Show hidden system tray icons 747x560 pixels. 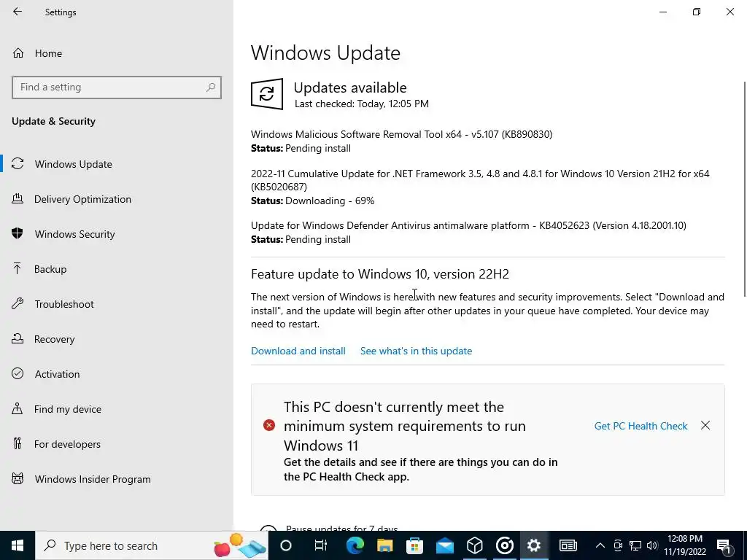point(600,545)
